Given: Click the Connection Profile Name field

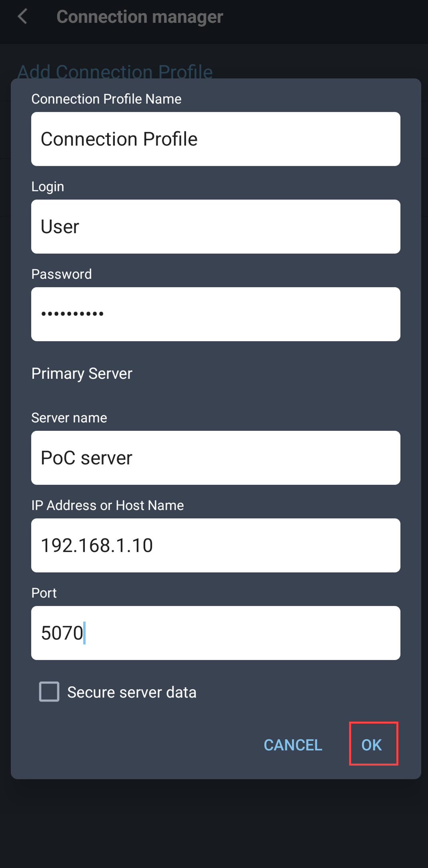Looking at the screenshot, I should click(x=215, y=139).
